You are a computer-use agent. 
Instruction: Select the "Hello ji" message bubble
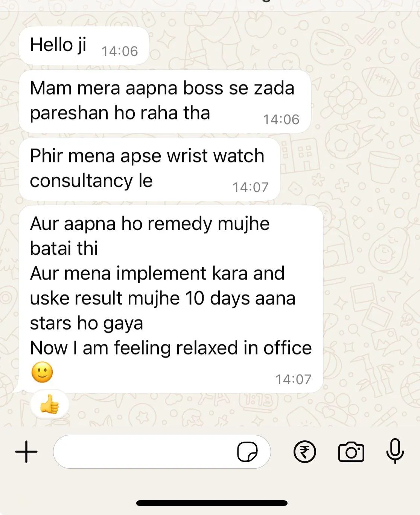pyautogui.click(x=84, y=46)
